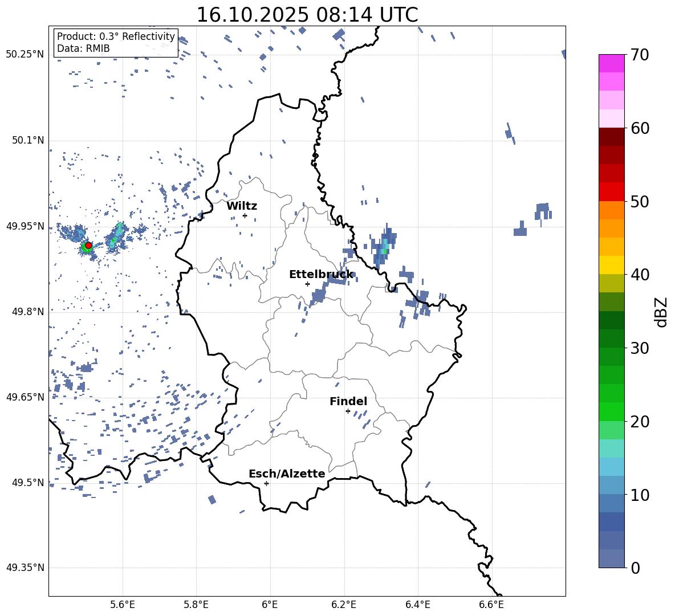Viewport: 675px width, 616px height.
Task: Click the title 16.10.2025 08:14 UTC
Action: click(x=307, y=15)
